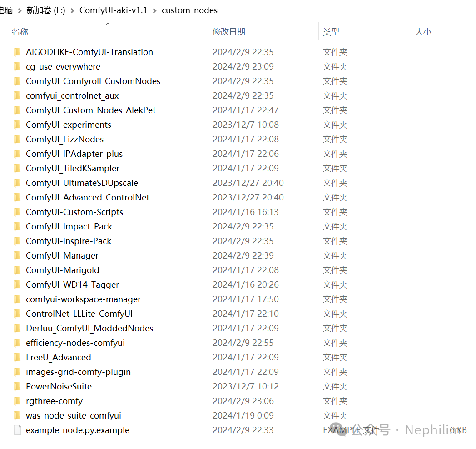Click the Derfuu_ComfyUI_ModdedNodes folder icon
The height and width of the screenshot is (449, 476).
[x=17, y=329]
